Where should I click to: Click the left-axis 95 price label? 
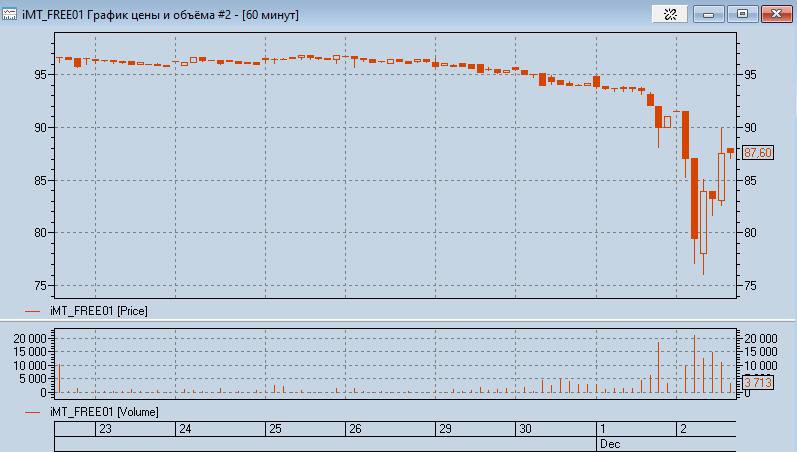point(41,75)
